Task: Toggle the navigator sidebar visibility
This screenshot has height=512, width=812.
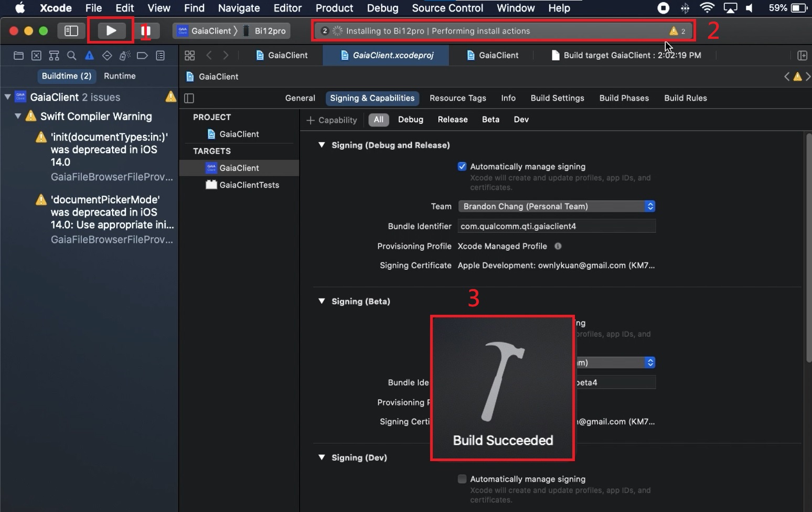Action: (71, 31)
